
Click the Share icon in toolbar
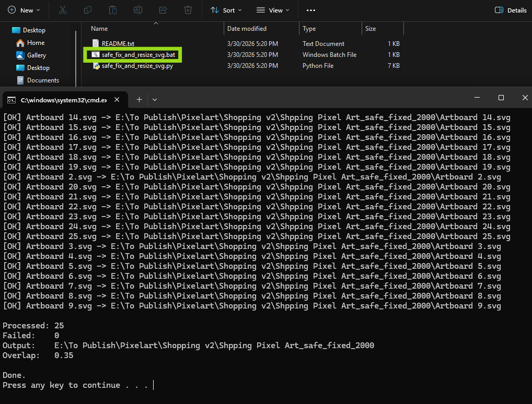pyautogui.click(x=163, y=10)
